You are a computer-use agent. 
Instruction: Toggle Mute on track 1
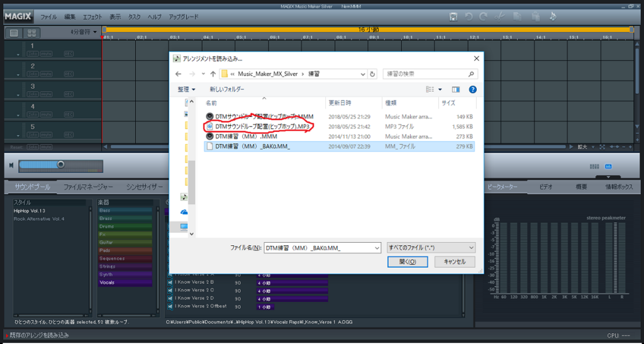click(47, 54)
